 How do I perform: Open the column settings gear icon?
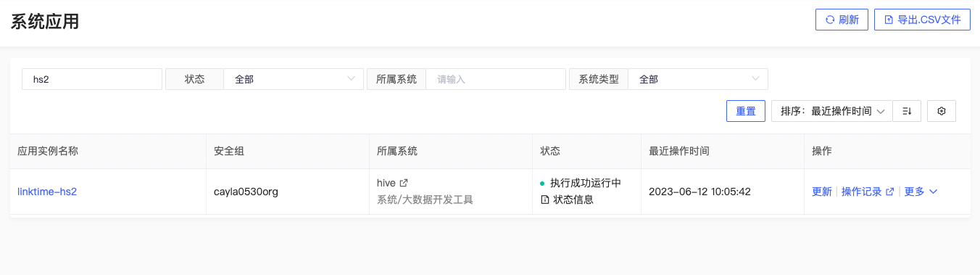pyautogui.click(x=942, y=111)
